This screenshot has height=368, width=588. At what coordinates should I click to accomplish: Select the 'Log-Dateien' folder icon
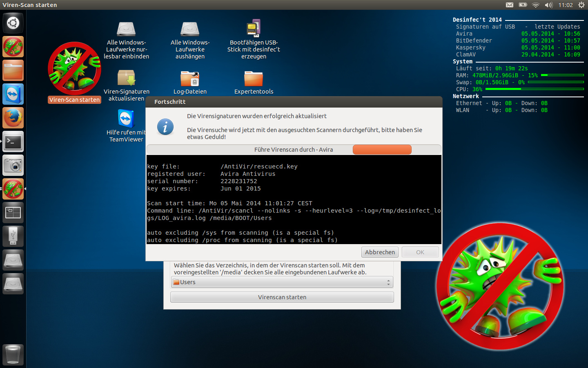click(190, 82)
